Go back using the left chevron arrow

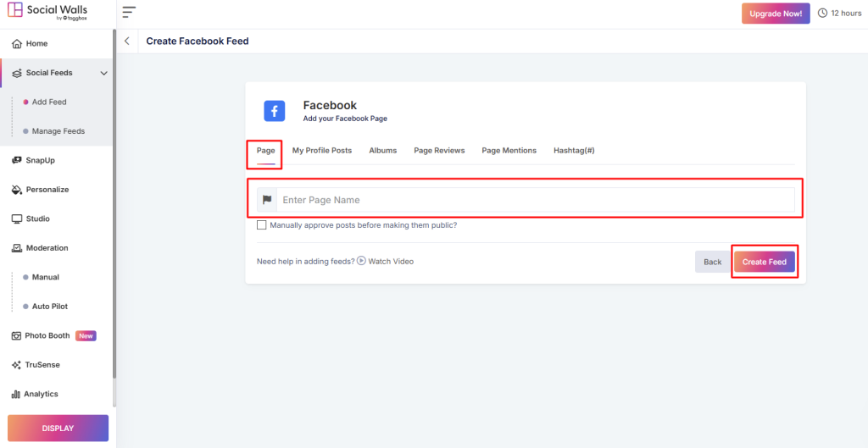pos(127,41)
